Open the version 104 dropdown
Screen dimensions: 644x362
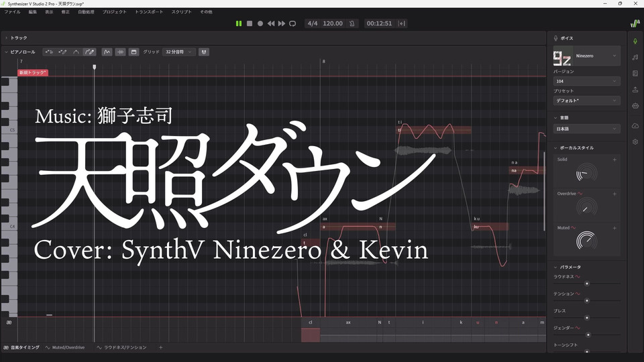point(586,81)
